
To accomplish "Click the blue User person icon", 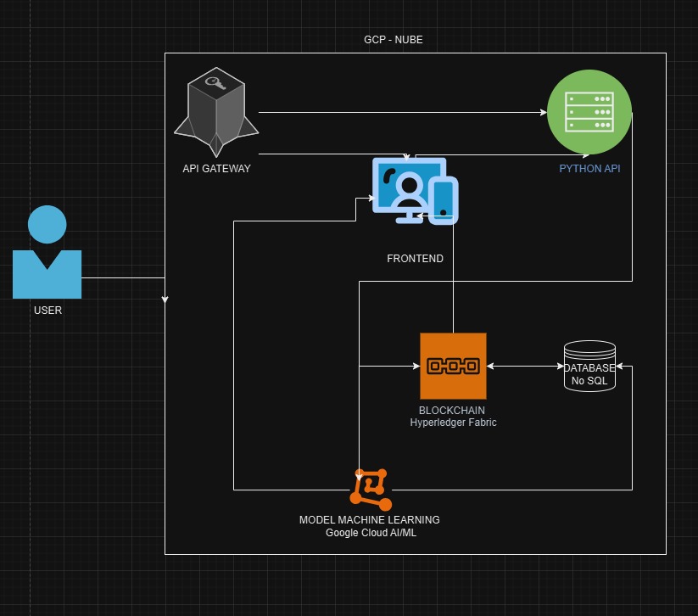I will pos(47,253).
